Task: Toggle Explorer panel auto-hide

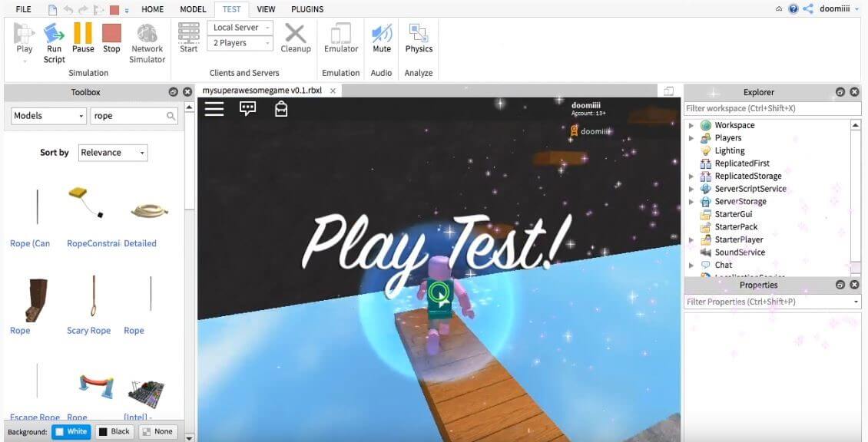Action: [x=840, y=91]
